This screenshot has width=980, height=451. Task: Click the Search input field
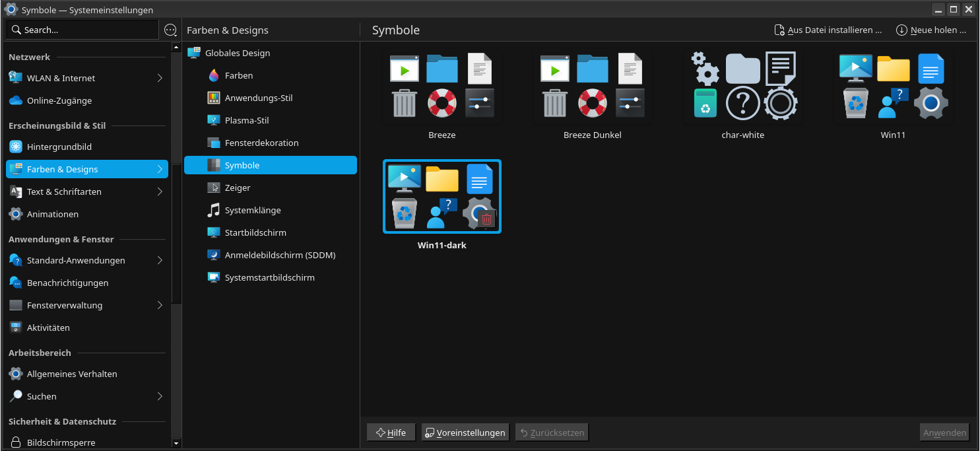(x=82, y=30)
